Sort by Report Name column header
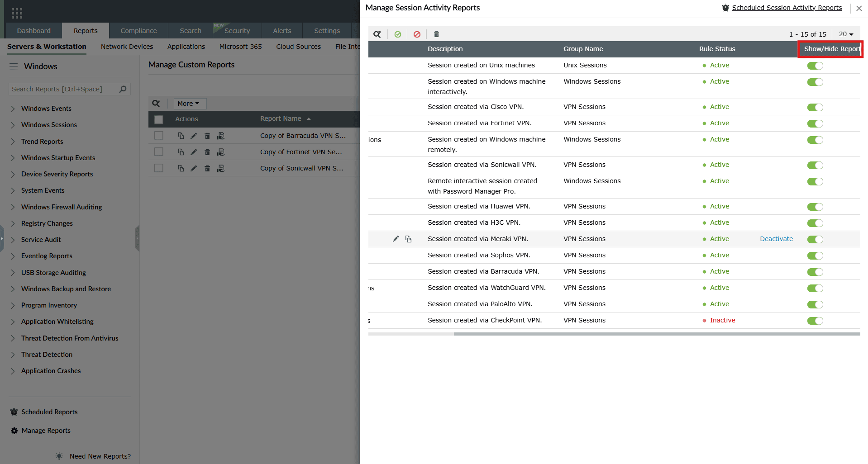This screenshot has height=464, width=868. (x=281, y=118)
